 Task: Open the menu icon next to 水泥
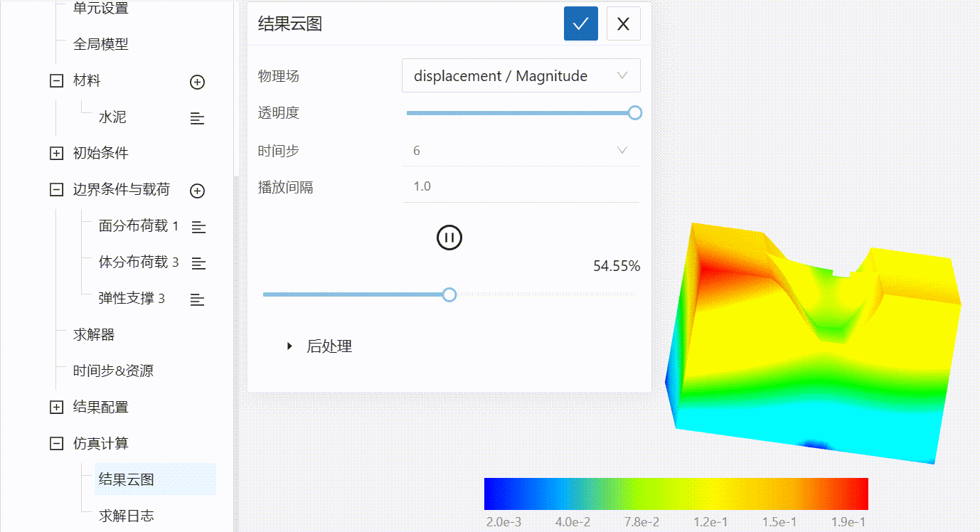(198, 119)
